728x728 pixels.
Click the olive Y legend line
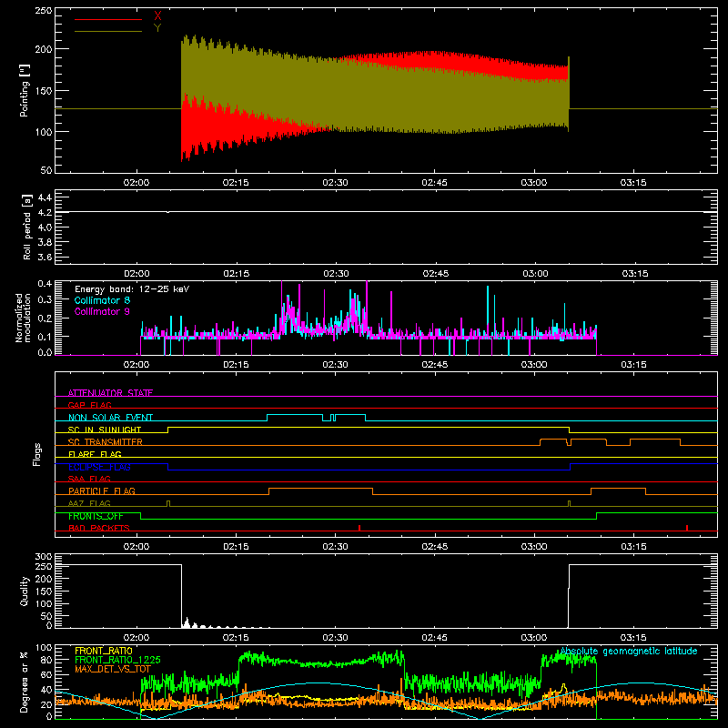tap(108, 32)
